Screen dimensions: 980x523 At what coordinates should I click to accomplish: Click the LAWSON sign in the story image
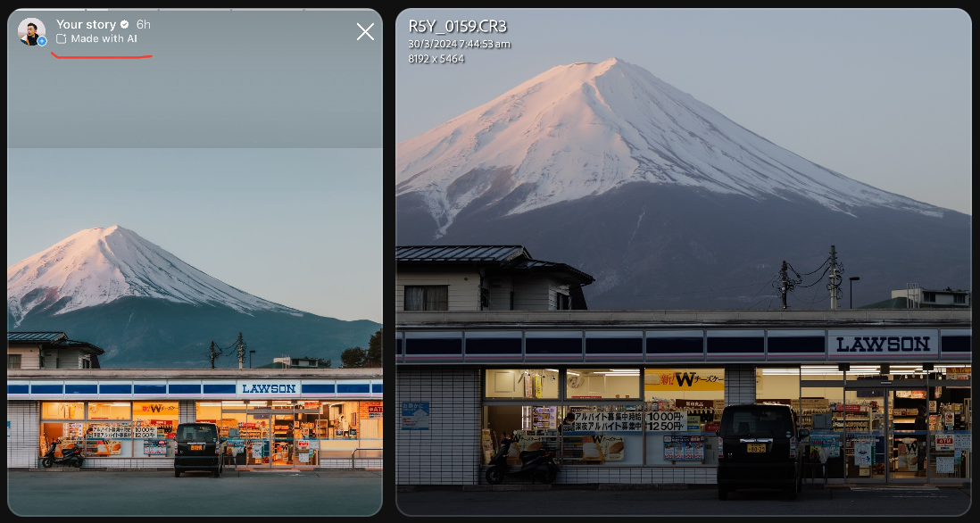[x=269, y=388]
